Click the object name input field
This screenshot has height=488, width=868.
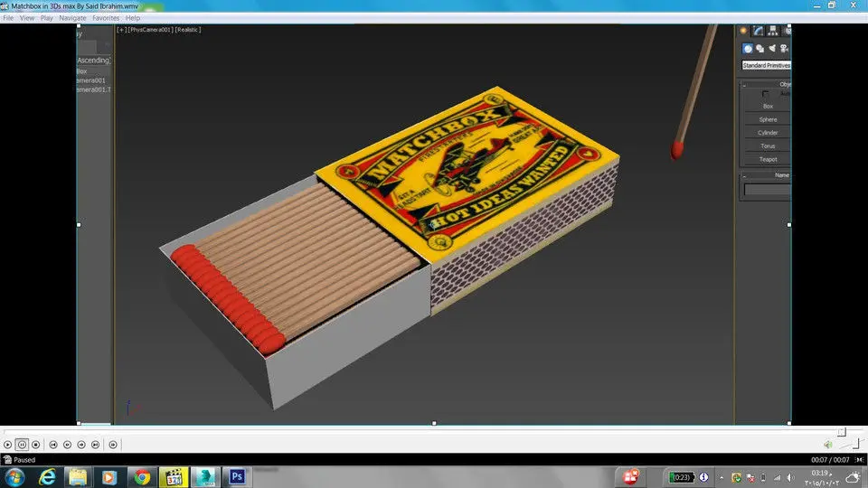[768, 190]
